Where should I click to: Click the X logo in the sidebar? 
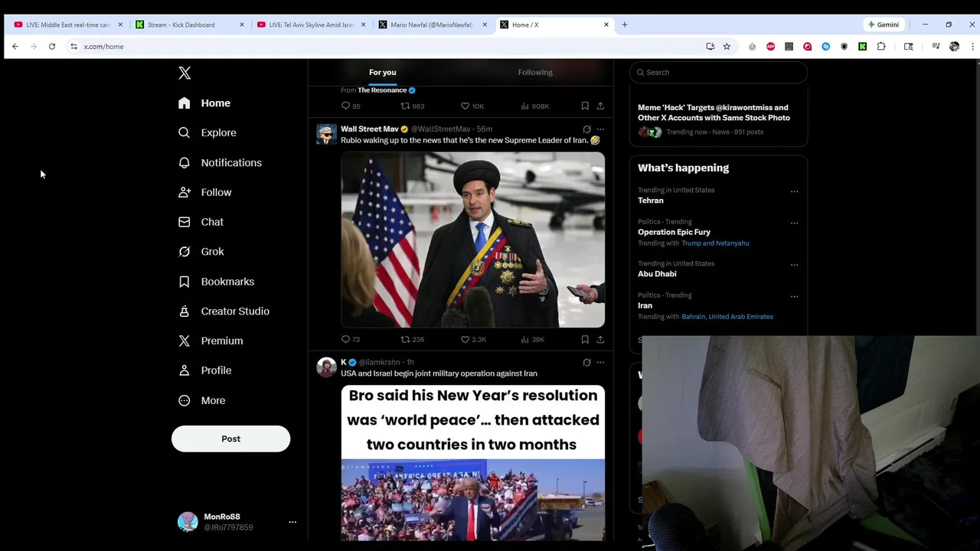click(185, 73)
